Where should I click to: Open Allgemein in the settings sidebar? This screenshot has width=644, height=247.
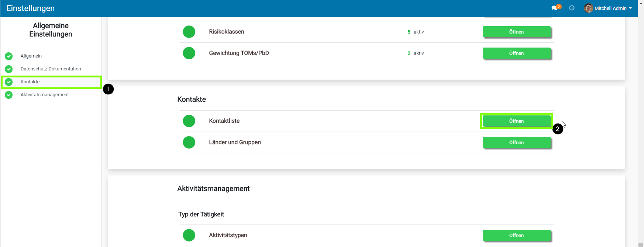click(31, 56)
